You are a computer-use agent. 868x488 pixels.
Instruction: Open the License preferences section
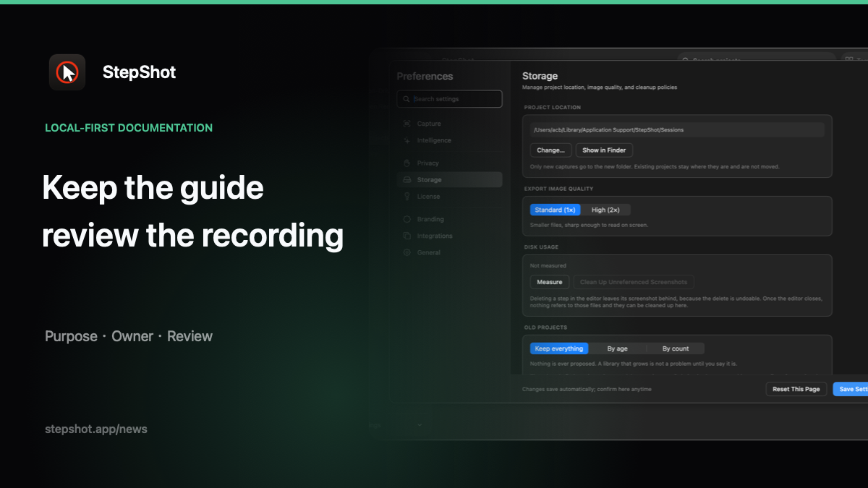coord(449,197)
